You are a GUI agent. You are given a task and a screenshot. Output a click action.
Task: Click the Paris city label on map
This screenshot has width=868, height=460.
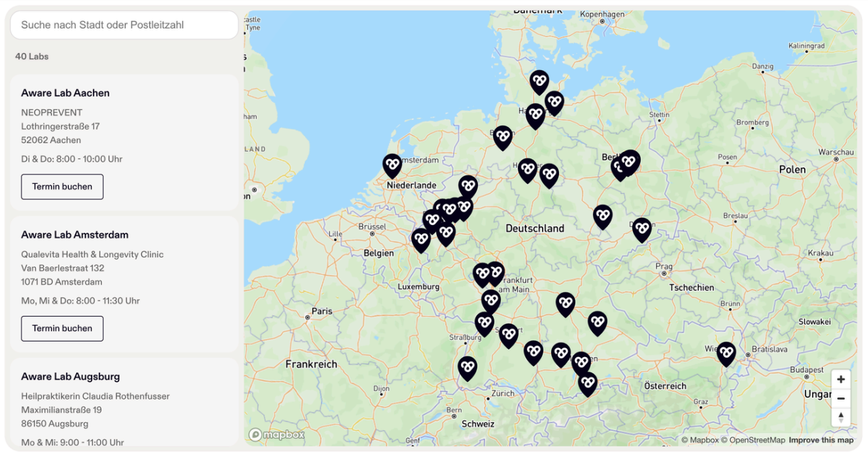(x=322, y=311)
